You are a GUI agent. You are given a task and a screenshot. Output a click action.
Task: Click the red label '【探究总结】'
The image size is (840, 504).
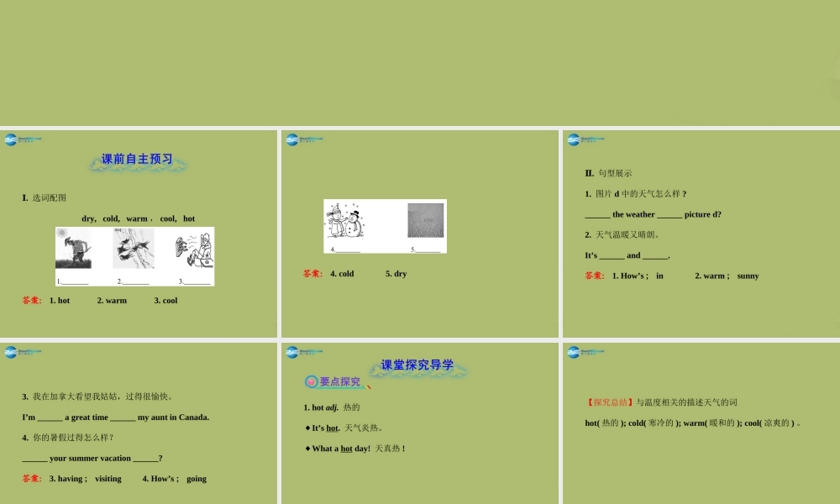610,402
